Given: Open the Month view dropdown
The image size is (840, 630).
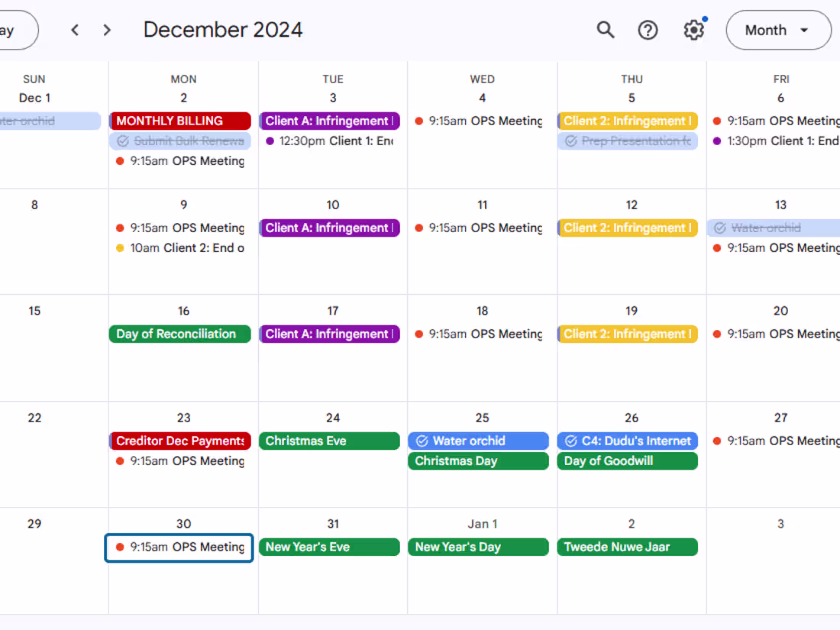Looking at the screenshot, I should pos(778,30).
